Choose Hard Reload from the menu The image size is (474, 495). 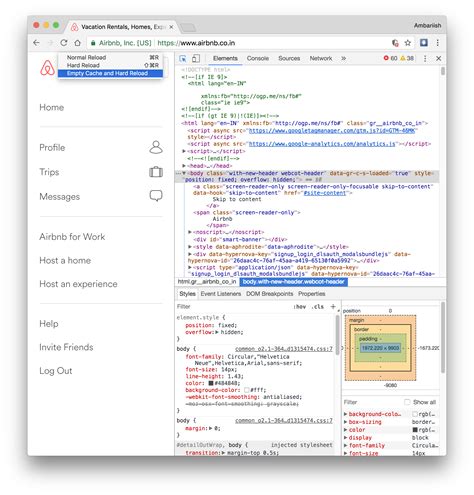point(110,65)
